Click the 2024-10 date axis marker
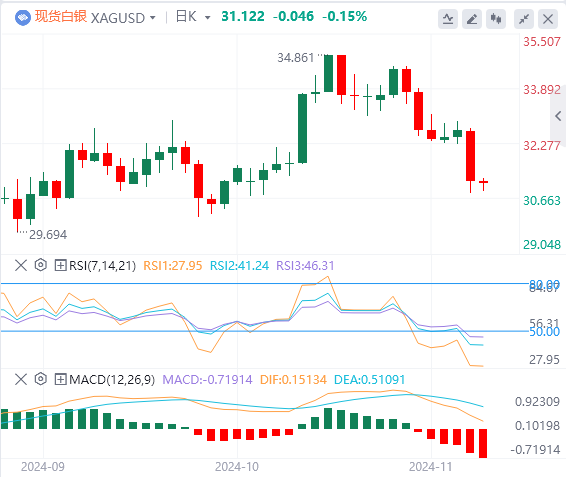The height and width of the screenshot is (477, 566). tap(237, 467)
